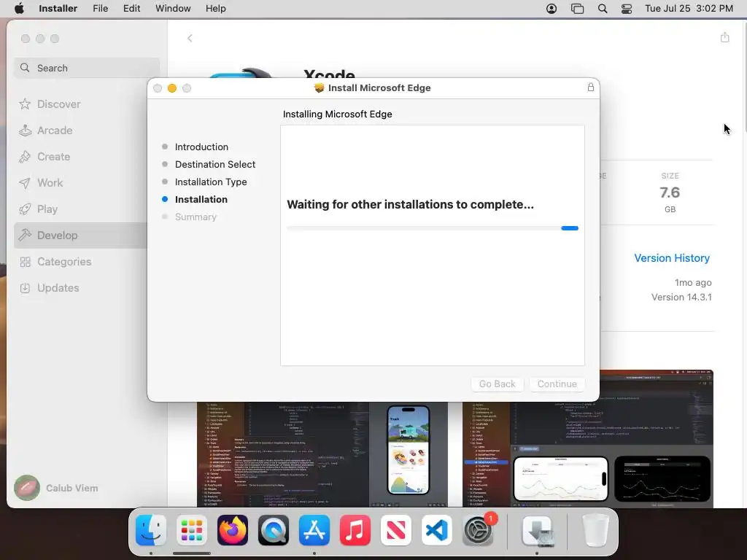Click the Introduction installer step
The image size is (747, 560).
(201, 147)
